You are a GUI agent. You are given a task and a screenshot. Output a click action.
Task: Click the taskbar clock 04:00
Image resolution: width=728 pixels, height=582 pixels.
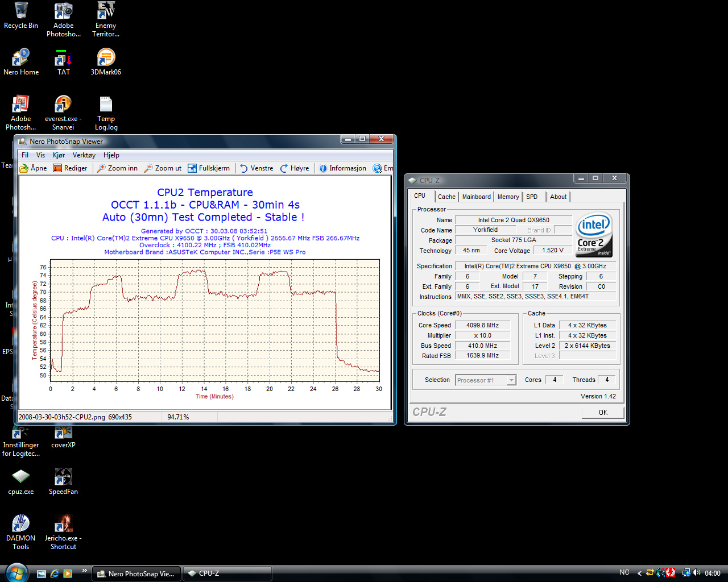coord(713,573)
